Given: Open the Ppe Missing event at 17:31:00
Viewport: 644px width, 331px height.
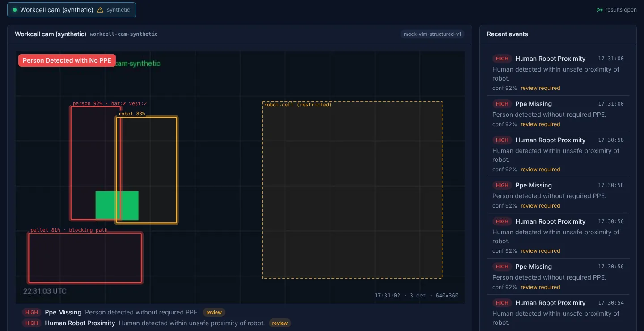Looking at the screenshot, I should pyautogui.click(x=558, y=114).
